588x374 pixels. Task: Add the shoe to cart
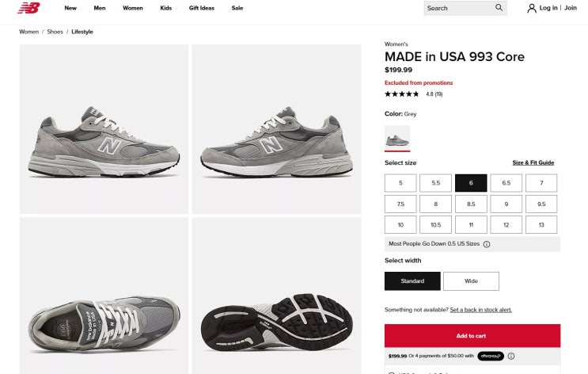(472, 335)
